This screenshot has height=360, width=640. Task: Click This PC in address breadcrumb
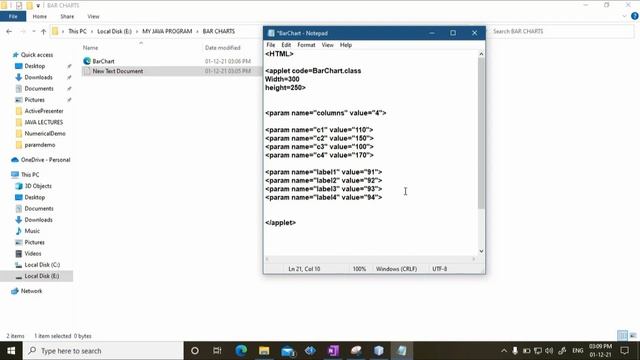[x=77, y=31]
